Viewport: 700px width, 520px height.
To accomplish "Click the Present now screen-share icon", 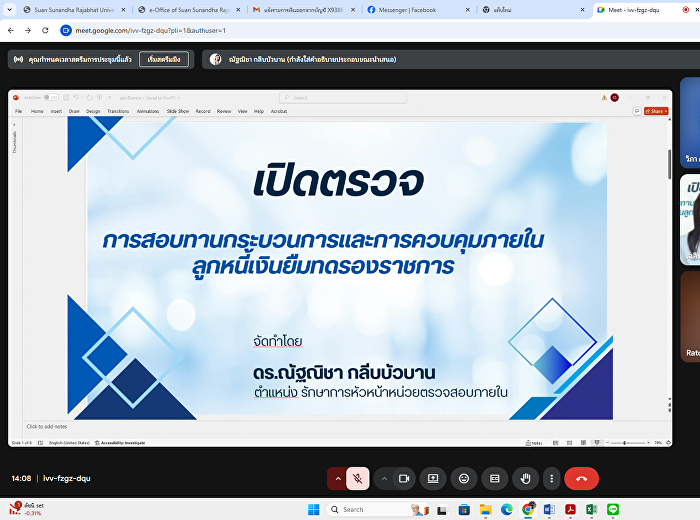I will point(433,478).
